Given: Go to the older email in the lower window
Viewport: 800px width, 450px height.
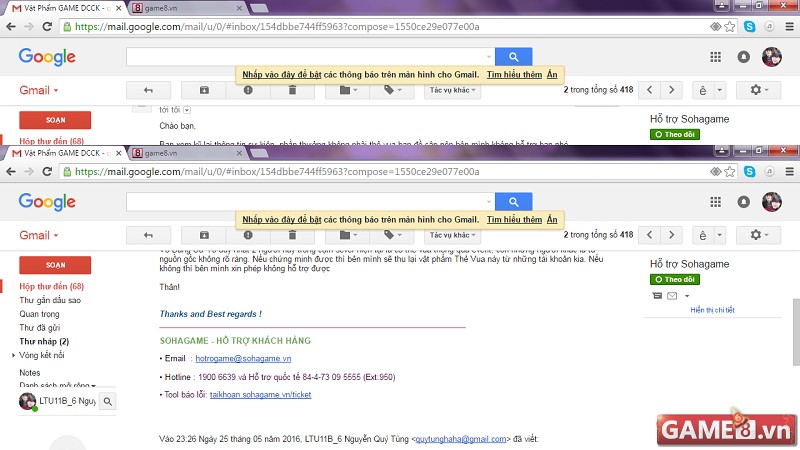Looking at the screenshot, I should 671,235.
